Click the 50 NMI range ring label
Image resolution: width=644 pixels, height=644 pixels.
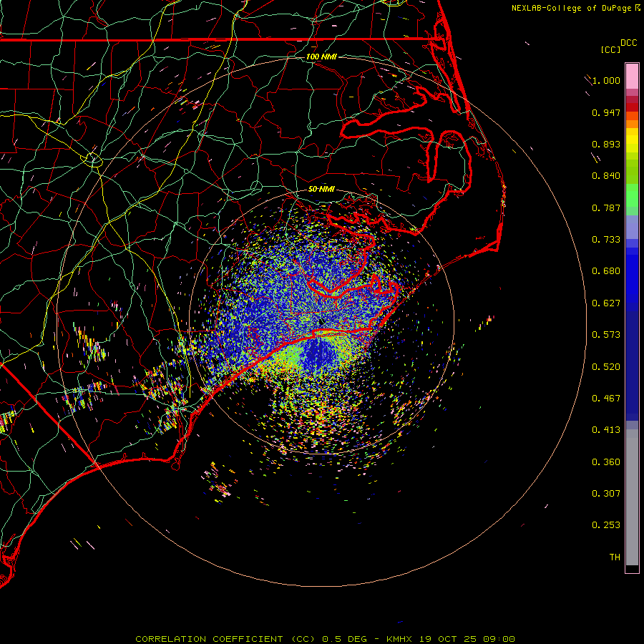click(321, 189)
